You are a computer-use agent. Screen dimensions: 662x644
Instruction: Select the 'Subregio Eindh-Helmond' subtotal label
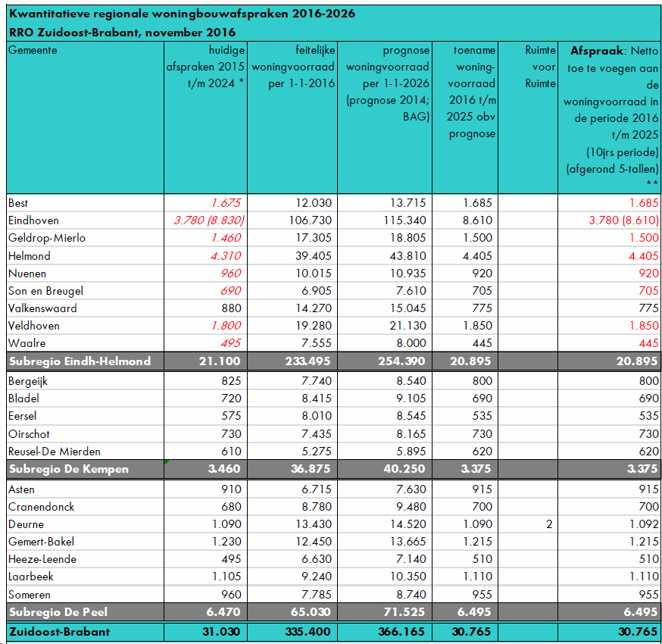coord(80,361)
